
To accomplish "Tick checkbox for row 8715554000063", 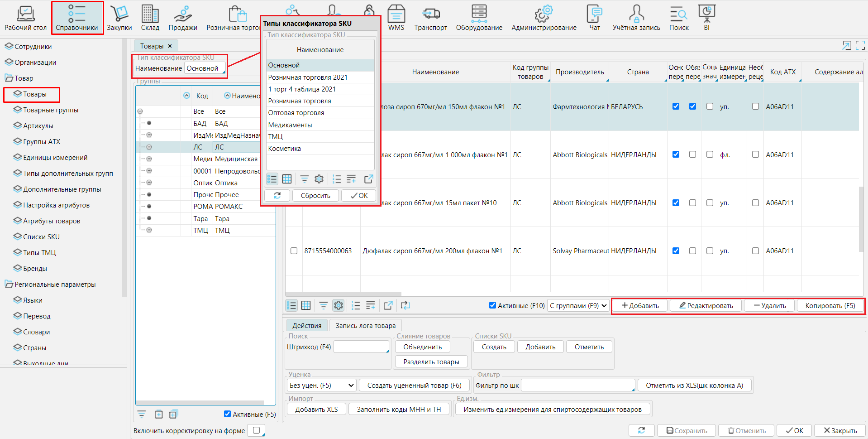I will click(x=294, y=251).
